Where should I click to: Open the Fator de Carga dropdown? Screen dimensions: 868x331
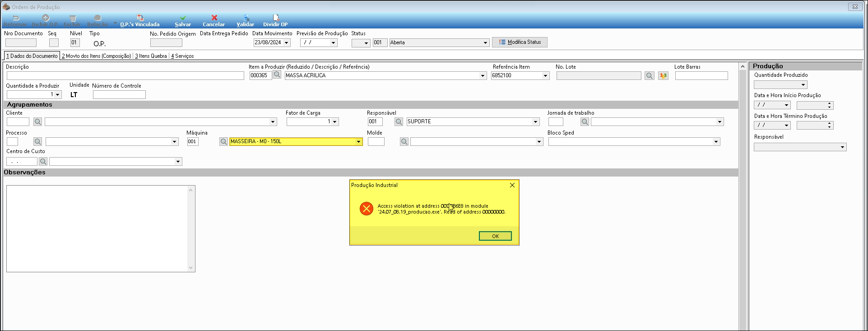click(334, 122)
